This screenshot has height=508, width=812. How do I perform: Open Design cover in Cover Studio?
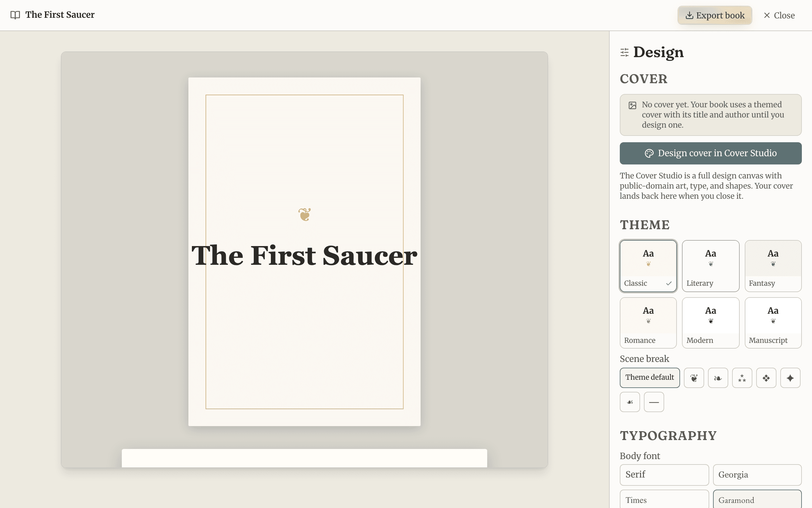point(711,153)
